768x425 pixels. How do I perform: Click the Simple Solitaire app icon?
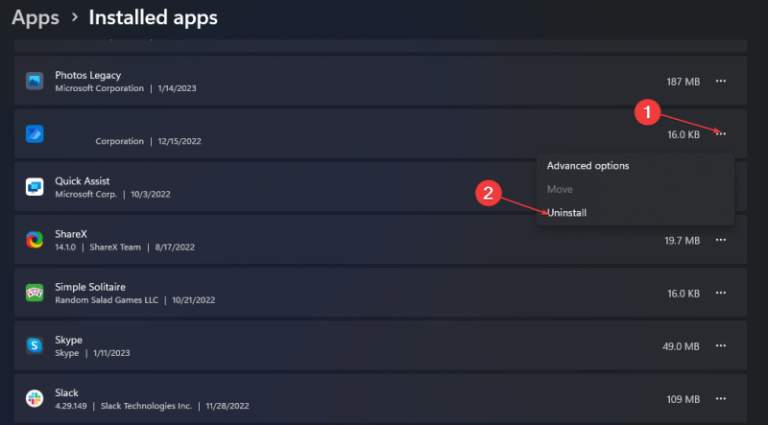pyautogui.click(x=35, y=293)
